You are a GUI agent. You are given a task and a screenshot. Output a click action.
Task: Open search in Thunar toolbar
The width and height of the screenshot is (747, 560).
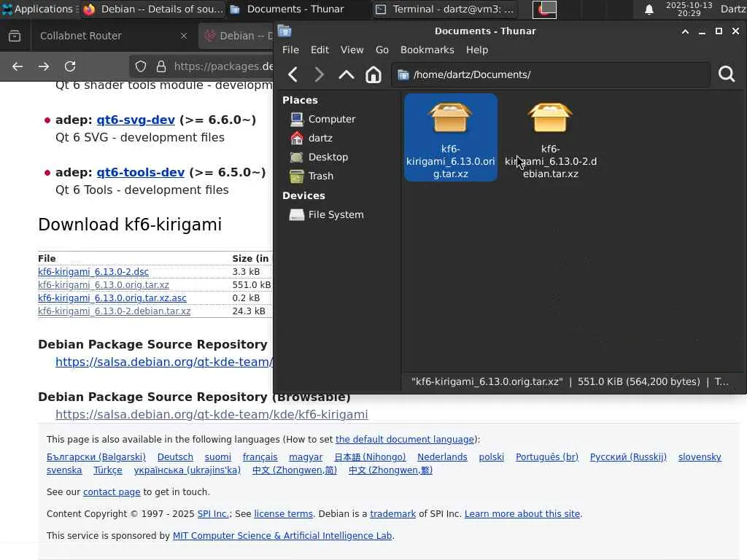(727, 74)
